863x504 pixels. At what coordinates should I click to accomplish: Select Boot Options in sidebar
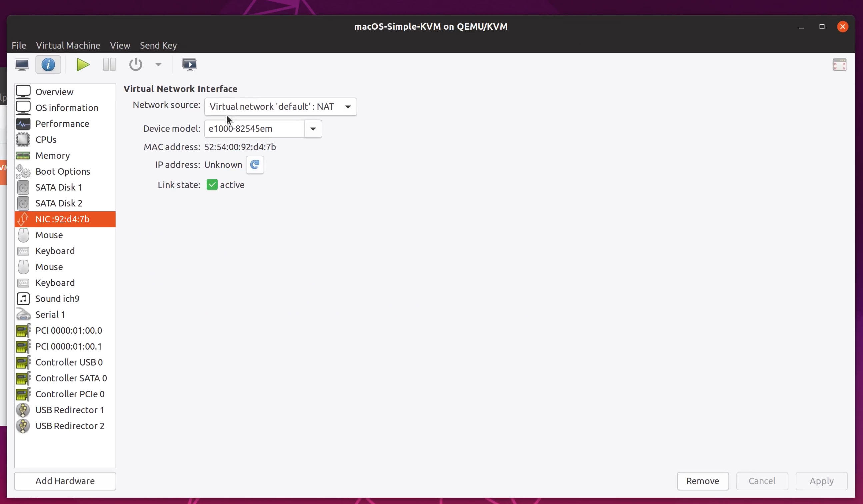click(63, 172)
